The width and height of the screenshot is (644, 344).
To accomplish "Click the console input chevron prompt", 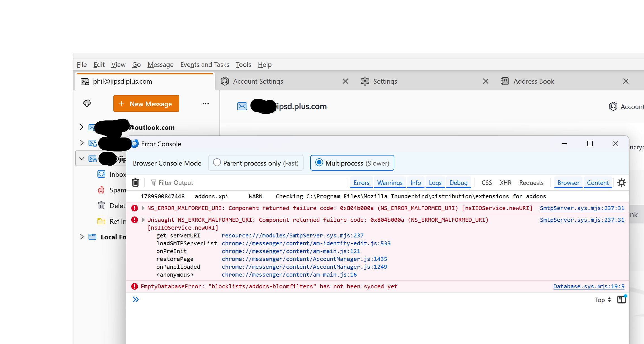I will pyautogui.click(x=136, y=300).
